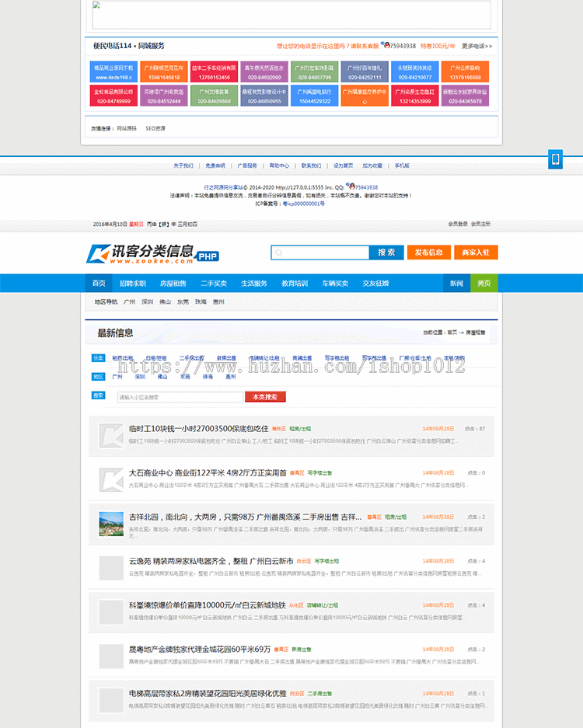Click the 设为首页 footer link
This screenshot has width=583, height=728.
(x=344, y=165)
